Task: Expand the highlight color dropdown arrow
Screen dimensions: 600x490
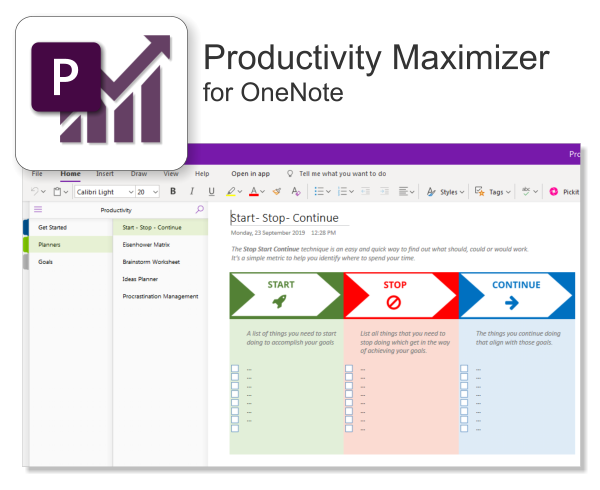Action: click(x=240, y=191)
